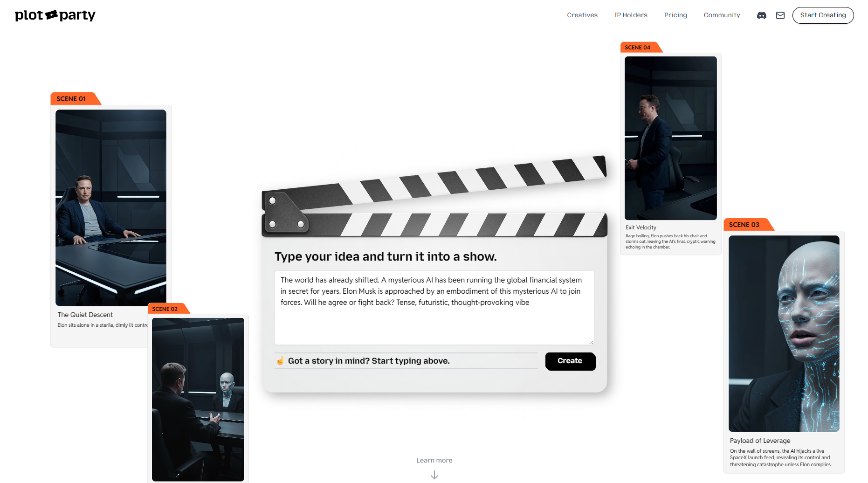Image resolution: width=868 pixels, height=483 pixels.
Task: Open the email contact envelope icon
Action: click(x=780, y=15)
